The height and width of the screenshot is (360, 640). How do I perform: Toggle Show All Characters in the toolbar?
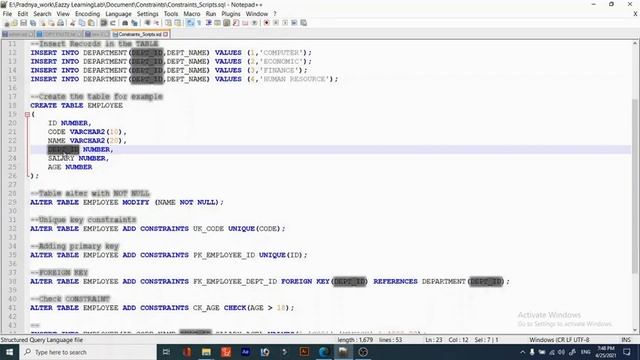(199, 23)
